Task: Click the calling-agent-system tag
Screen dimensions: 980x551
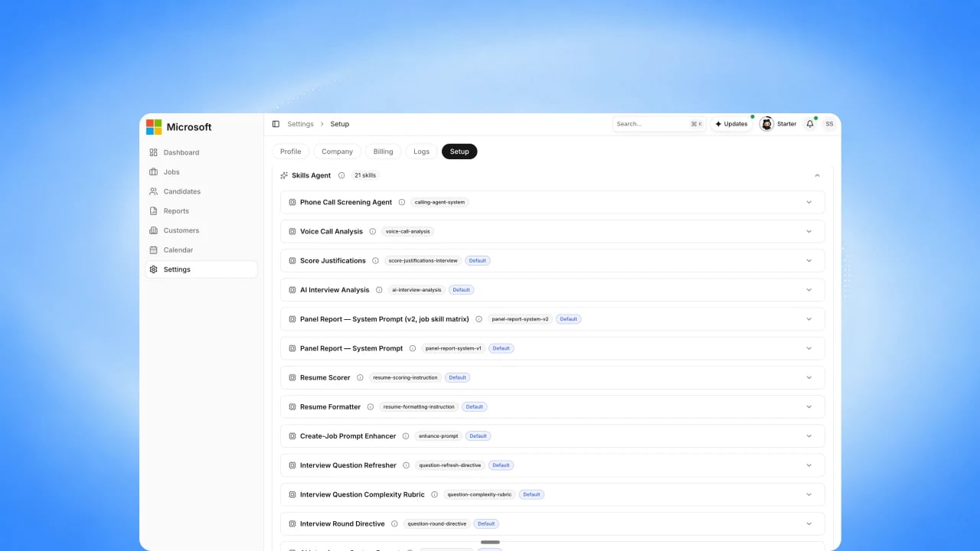Action: tap(440, 203)
